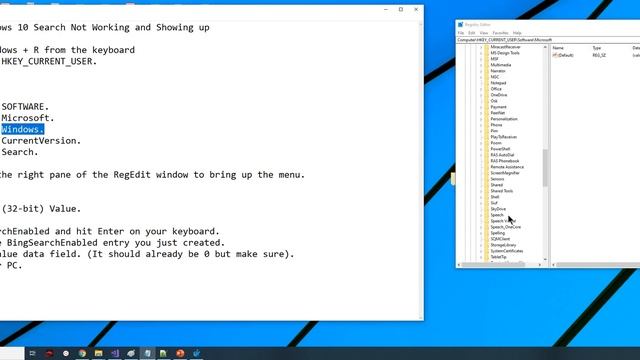
Task: Click the folder icon beside the Sensors key
Action: pos(486,179)
